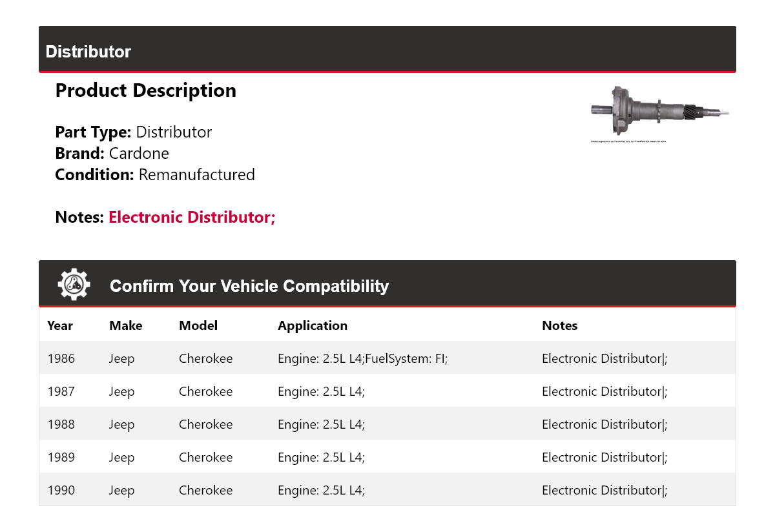Click the Remanufactured condition text
775x532 pixels.
click(x=196, y=175)
